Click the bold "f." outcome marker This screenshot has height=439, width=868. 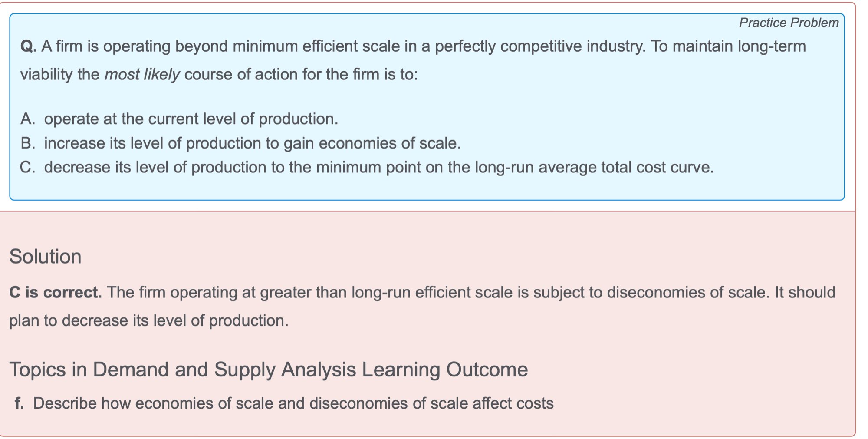point(19,403)
